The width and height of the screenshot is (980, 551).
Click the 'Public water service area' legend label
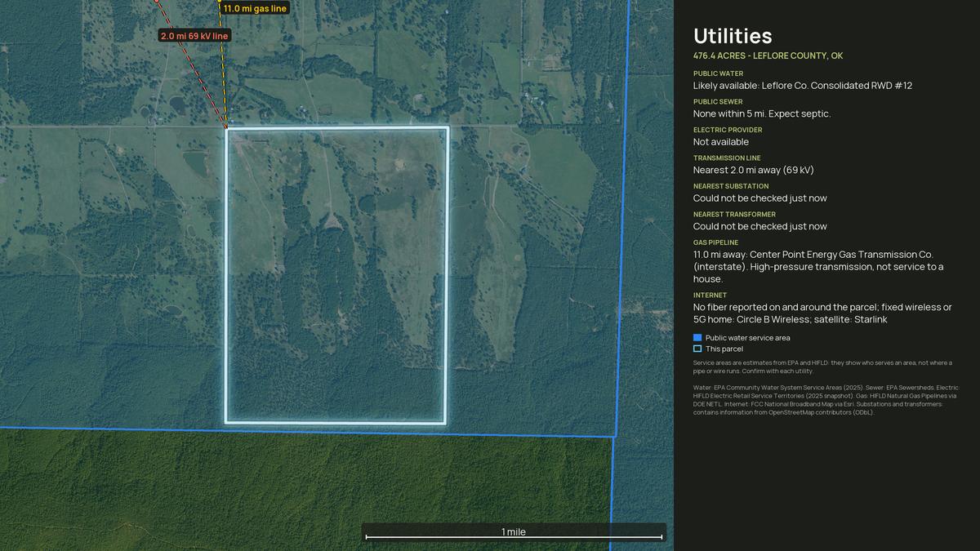(x=748, y=338)
